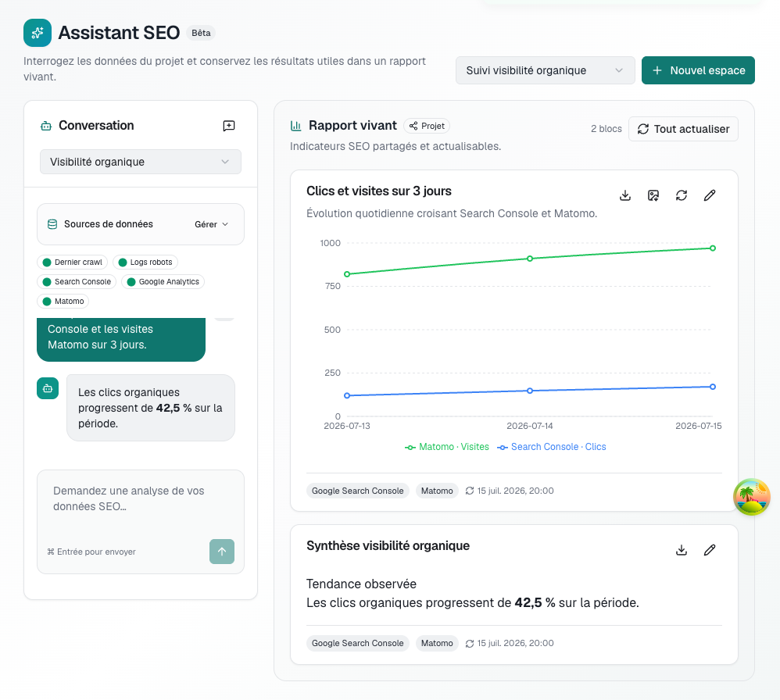
Task: Edit the Clics et visites block
Action: click(710, 195)
